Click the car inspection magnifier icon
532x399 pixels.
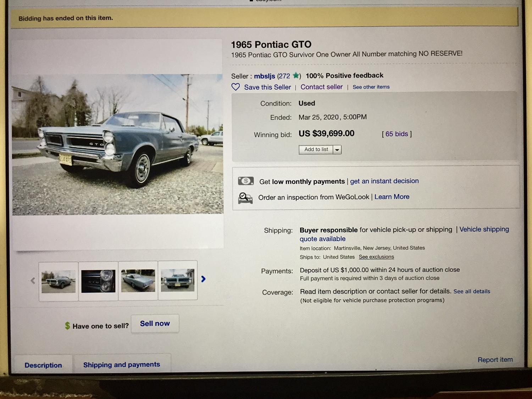(245, 198)
